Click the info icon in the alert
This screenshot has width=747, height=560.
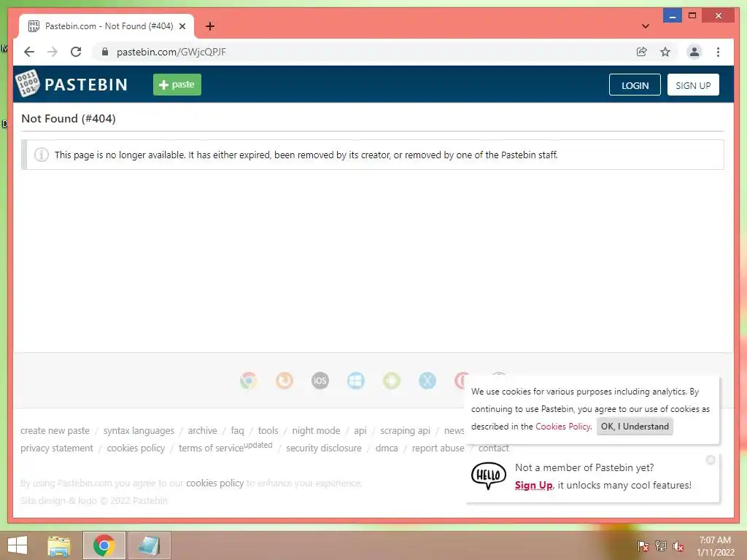42,155
